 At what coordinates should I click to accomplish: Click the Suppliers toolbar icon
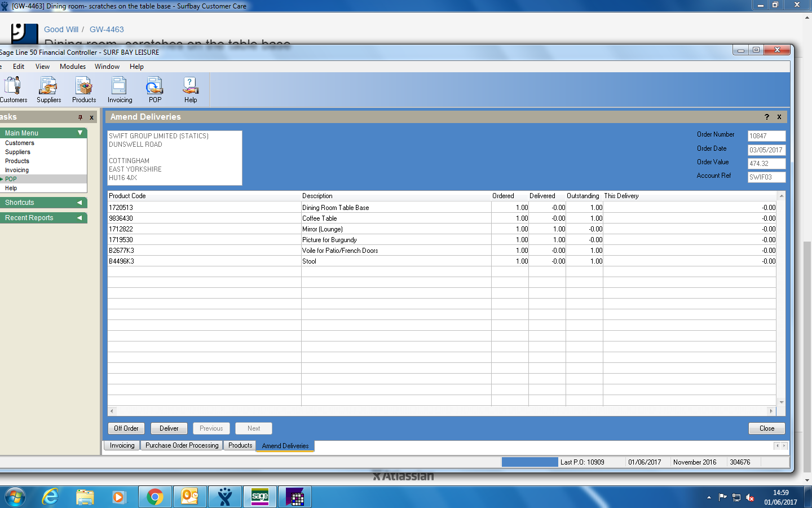pyautogui.click(x=48, y=90)
